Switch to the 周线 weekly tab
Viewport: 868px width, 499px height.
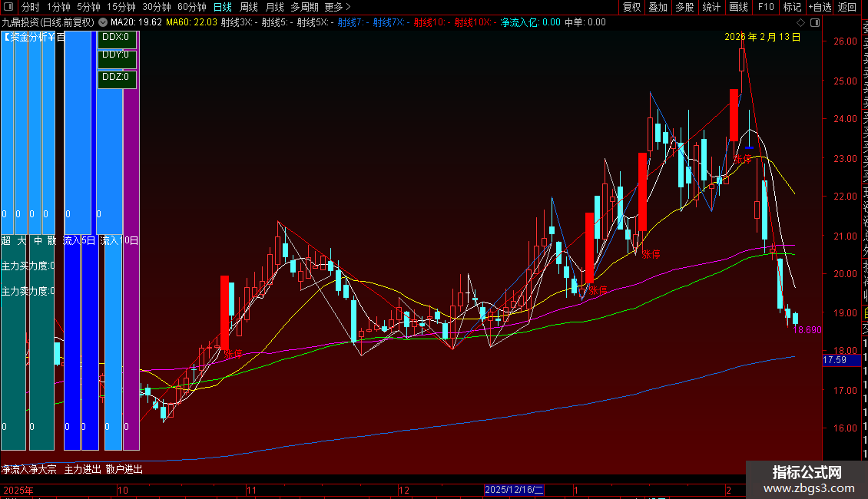(x=249, y=7)
